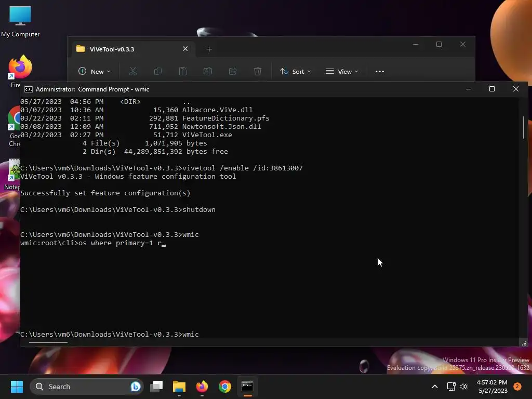
Task: Click the network icon in system tray
Action: pyautogui.click(x=451, y=387)
